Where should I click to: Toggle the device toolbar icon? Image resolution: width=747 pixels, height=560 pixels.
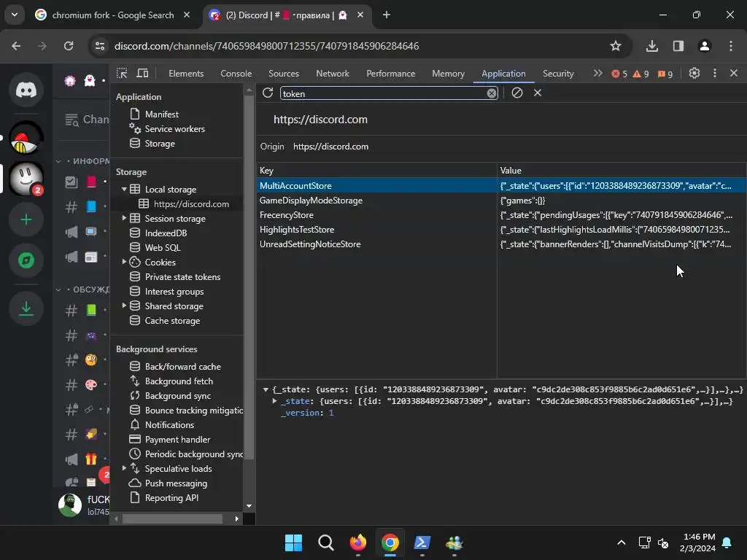pos(142,74)
